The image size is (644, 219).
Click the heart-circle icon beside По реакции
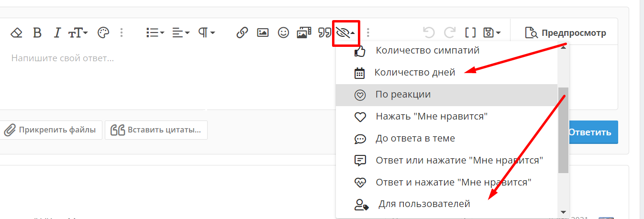pyautogui.click(x=360, y=95)
